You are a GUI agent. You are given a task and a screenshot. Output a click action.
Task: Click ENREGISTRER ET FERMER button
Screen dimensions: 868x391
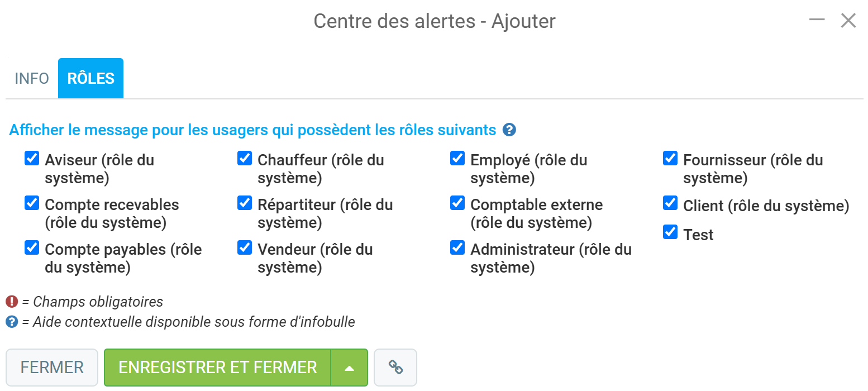218,368
